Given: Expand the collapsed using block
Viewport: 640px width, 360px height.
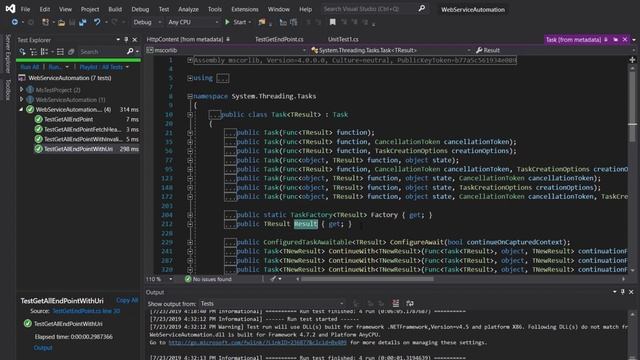Looking at the screenshot, I should point(190,78).
